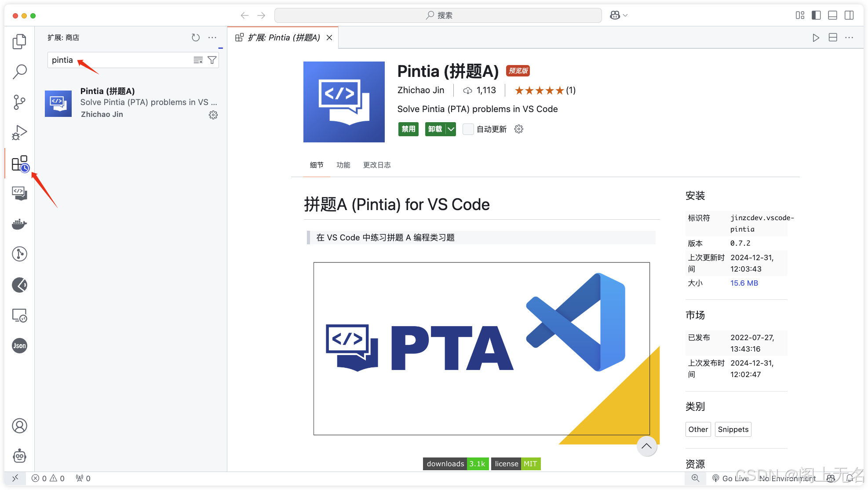The image size is (868, 490).
Task: Click the filter extensions funnel icon
Action: point(212,60)
